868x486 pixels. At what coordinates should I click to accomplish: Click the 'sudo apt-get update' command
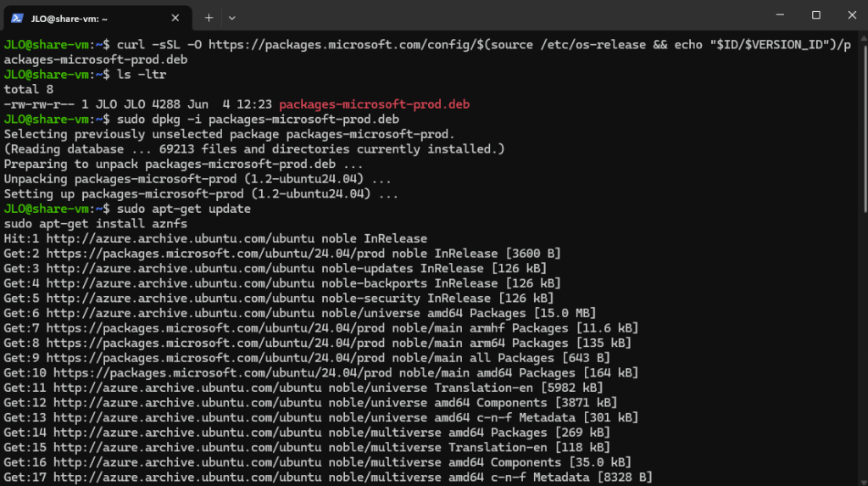click(x=184, y=209)
